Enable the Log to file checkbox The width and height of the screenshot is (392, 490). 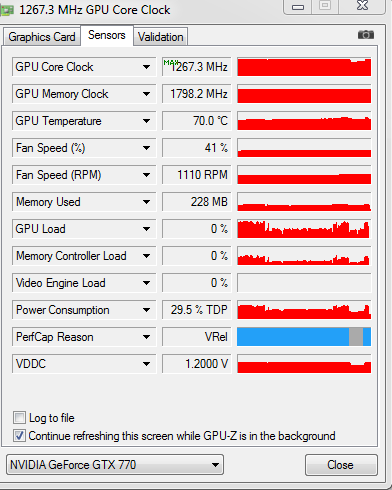pyautogui.click(x=19, y=417)
